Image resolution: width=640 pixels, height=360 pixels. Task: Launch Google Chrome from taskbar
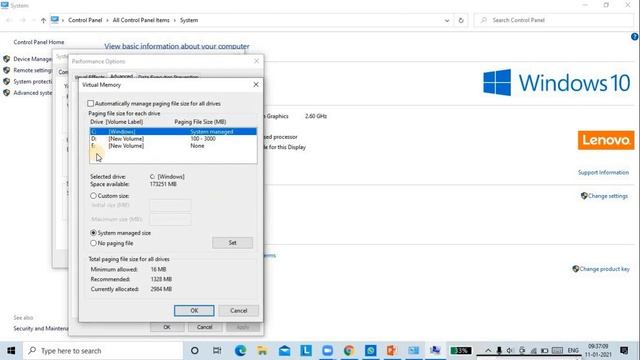349,351
